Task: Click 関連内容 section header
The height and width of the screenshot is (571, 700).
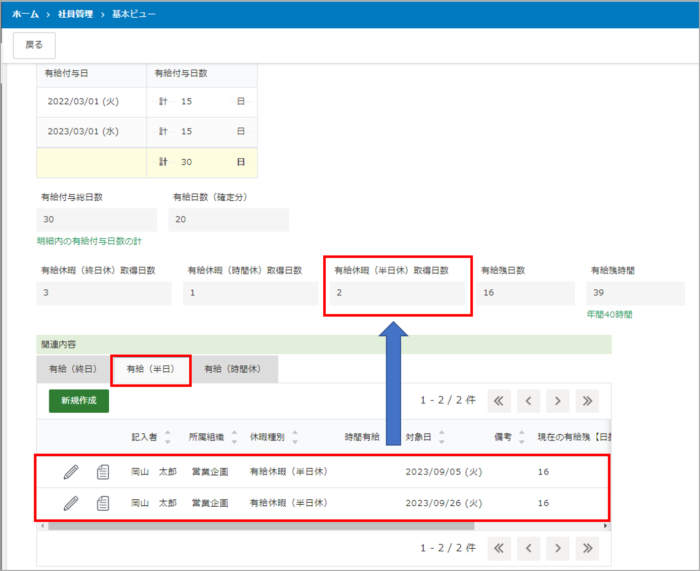Action: (x=324, y=344)
